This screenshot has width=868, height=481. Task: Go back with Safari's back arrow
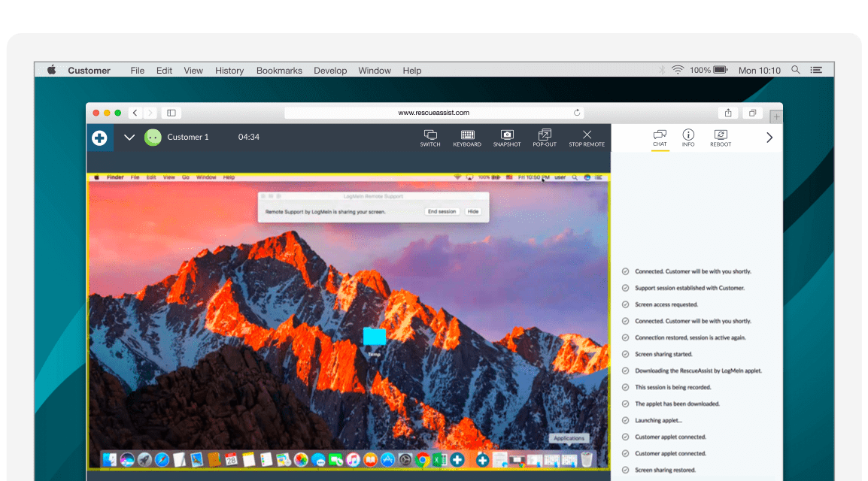click(135, 113)
